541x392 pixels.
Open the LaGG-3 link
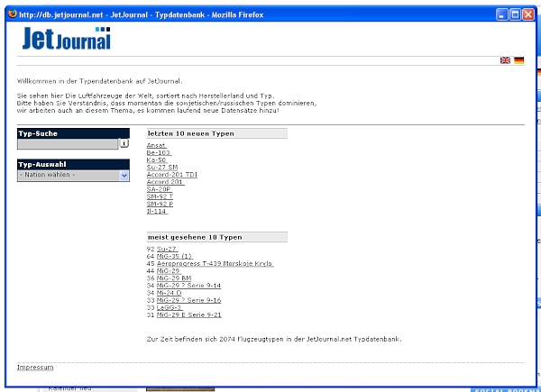point(170,307)
